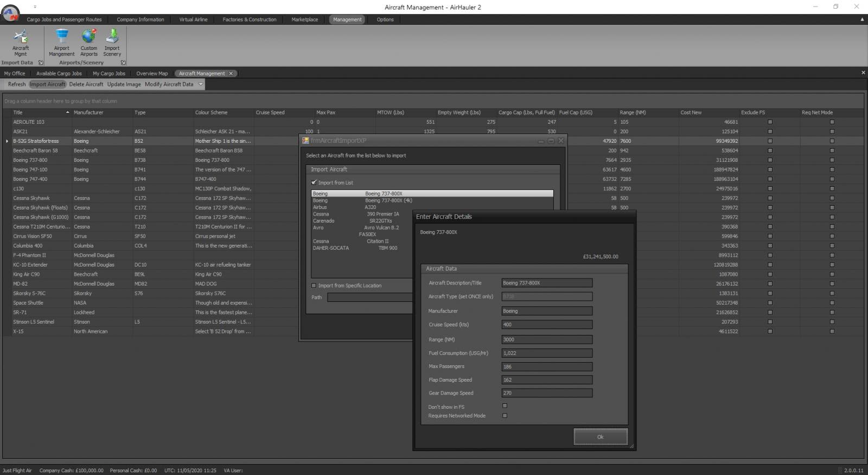This screenshot has height=475, width=868.
Task: Click the Cruise Speed (kts) input field
Action: point(547,325)
